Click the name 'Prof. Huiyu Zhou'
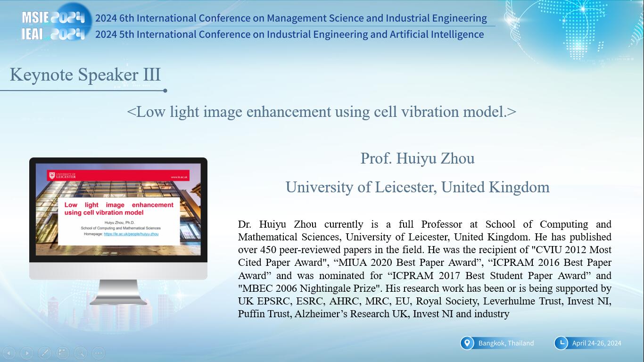Viewport: 644px width, 362px height. [417, 158]
